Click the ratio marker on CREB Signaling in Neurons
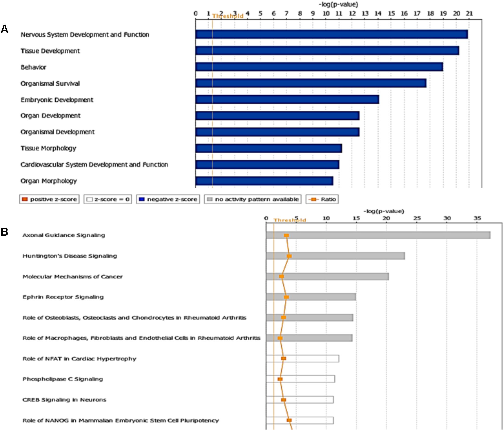The width and height of the screenshot is (504, 431). [283, 400]
